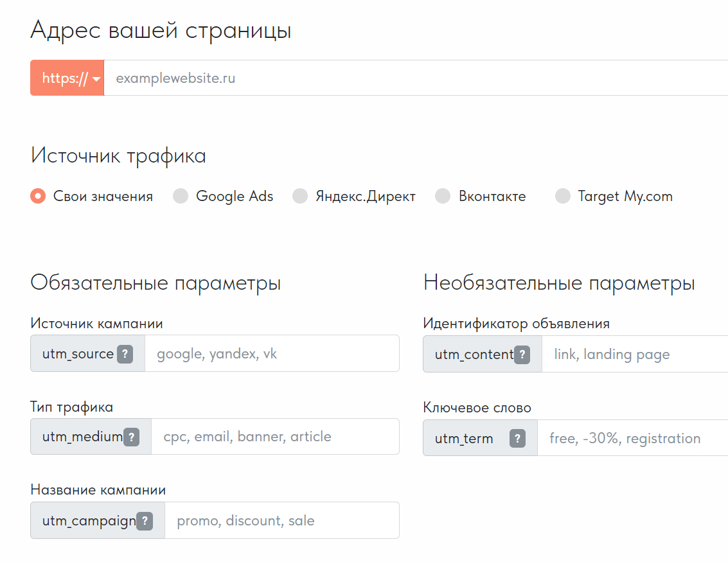Image resolution: width=728 pixels, height=562 pixels.
Task: Click the page address input field
Action: pos(411,78)
